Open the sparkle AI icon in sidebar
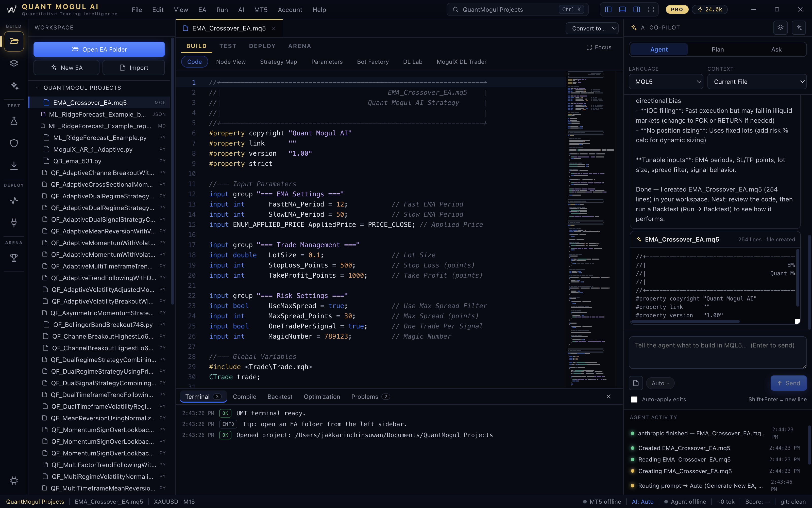Viewport: 812px width, 508px height. [14, 86]
